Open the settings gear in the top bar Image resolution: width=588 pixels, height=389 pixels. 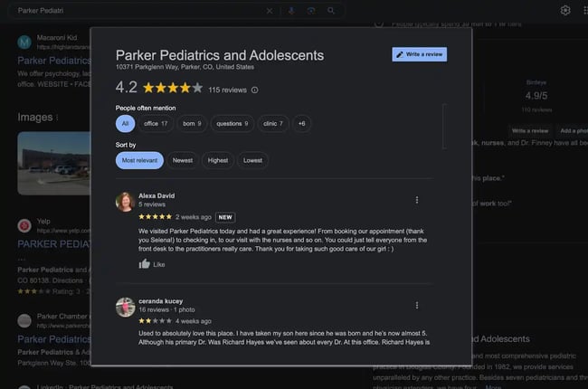565,11
